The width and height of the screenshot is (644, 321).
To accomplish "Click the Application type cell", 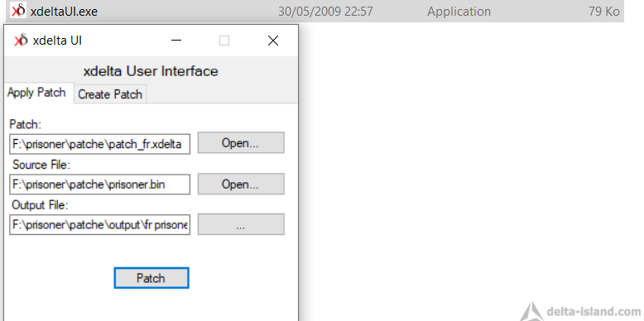I will tap(459, 12).
